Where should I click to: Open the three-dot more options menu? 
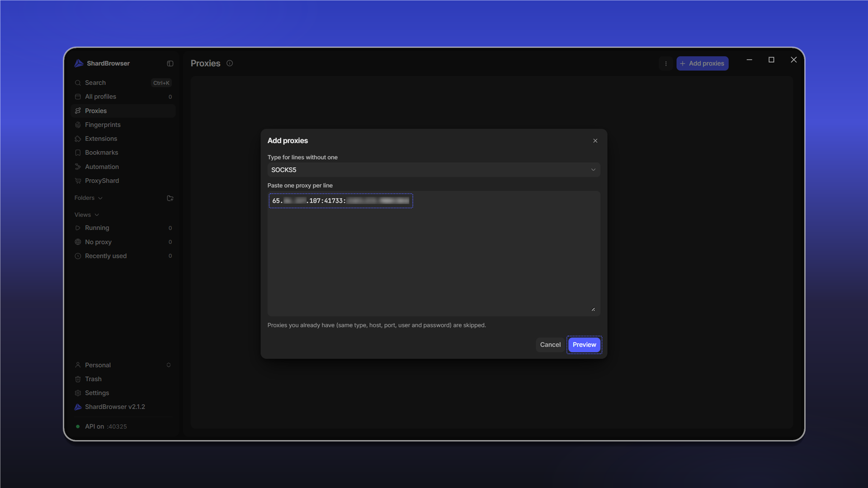point(666,64)
